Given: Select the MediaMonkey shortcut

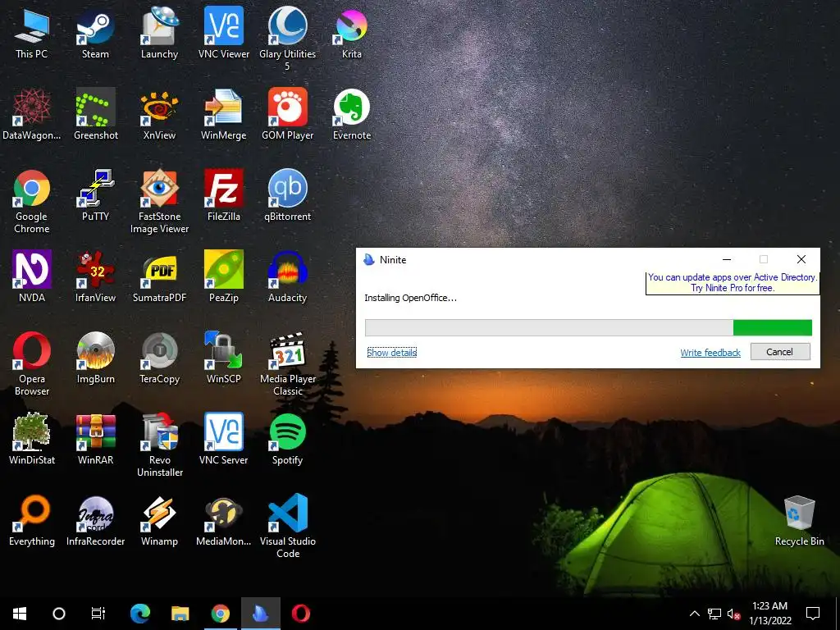Looking at the screenshot, I should point(223,520).
